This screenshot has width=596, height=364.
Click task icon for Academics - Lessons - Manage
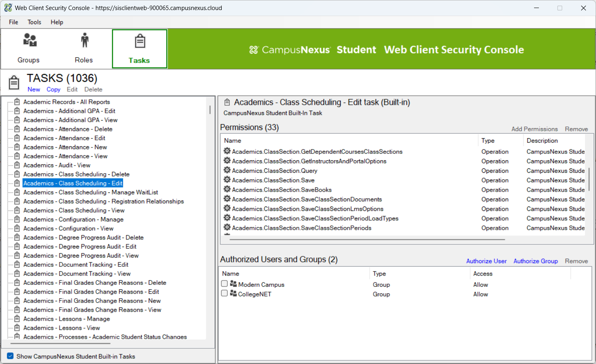click(17, 319)
